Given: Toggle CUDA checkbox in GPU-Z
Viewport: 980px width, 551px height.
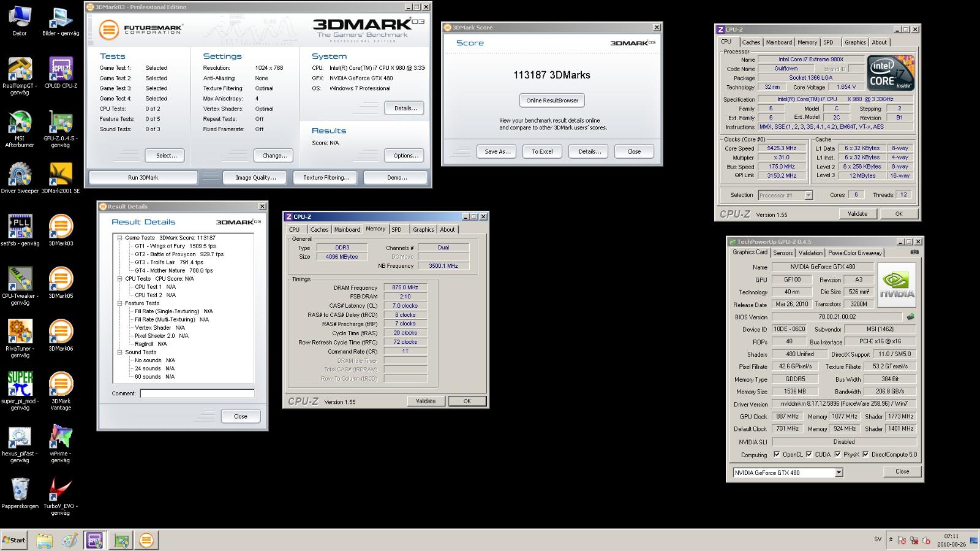Looking at the screenshot, I should point(809,454).
